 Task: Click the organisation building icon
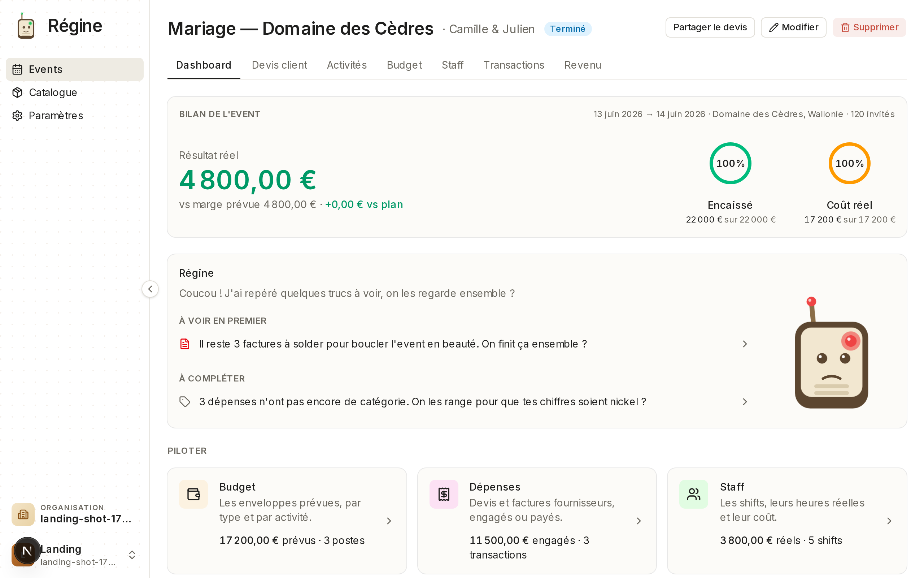tap(23, 514)
